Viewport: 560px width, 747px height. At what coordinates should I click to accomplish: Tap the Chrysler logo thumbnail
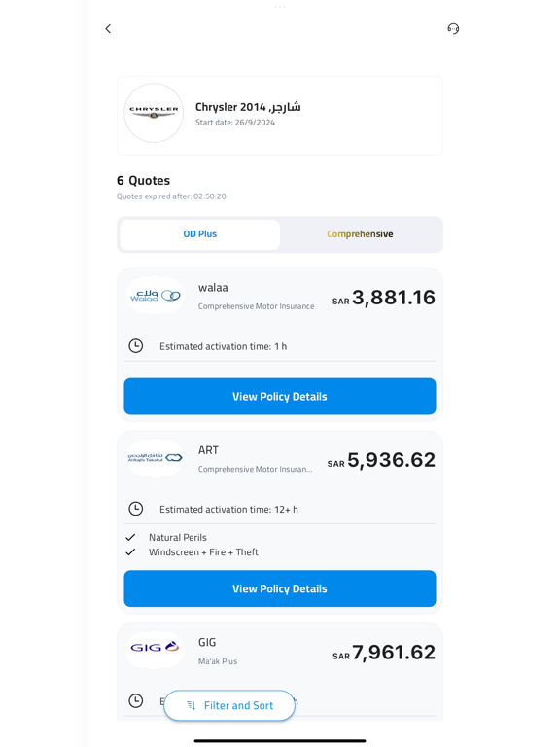pyautogui.click(x=154, y=113)
